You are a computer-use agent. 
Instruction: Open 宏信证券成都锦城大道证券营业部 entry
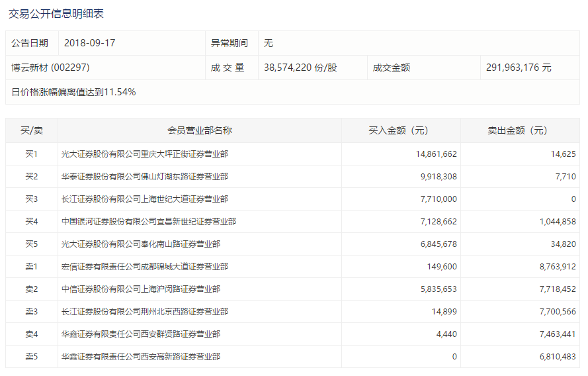tap(145, 267)
